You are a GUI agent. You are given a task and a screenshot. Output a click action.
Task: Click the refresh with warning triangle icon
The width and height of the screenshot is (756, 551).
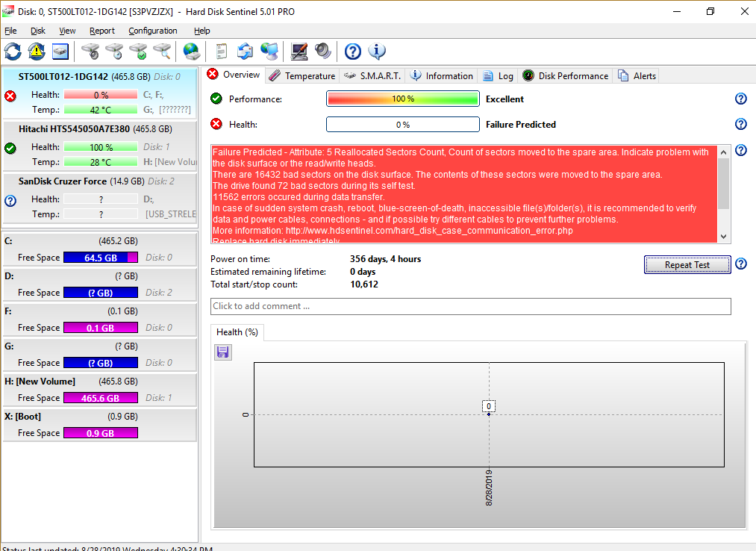click(37, 52)
